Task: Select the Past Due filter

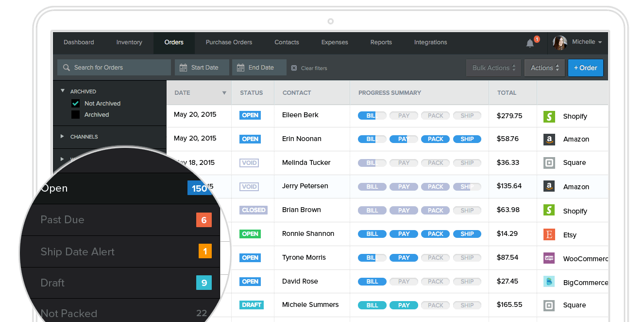Action: click(x=63, y=220)
